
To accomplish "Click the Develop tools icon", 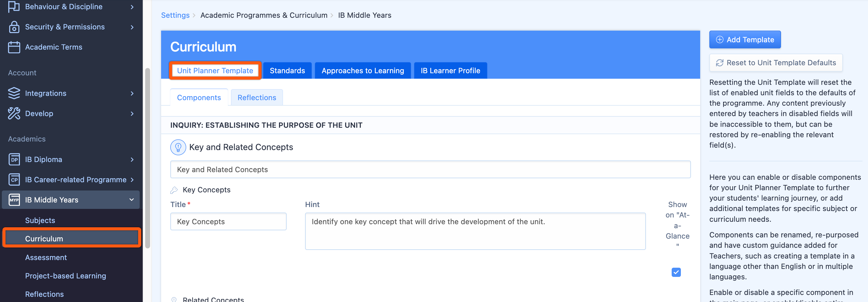I will [14, 114].
